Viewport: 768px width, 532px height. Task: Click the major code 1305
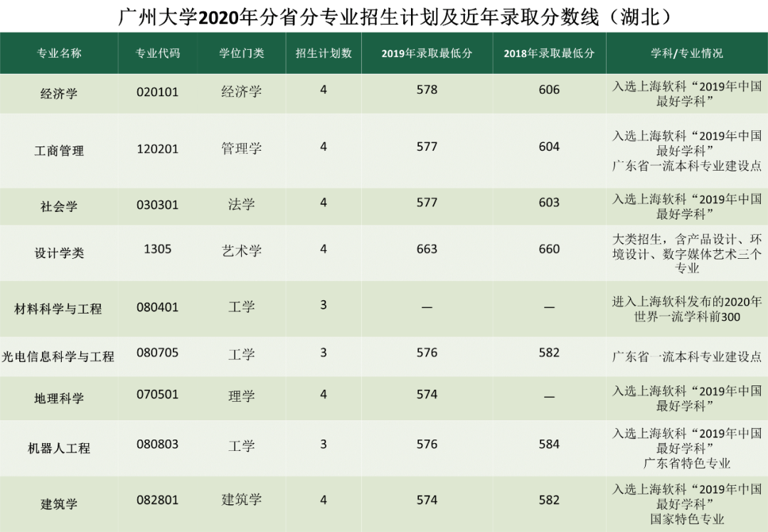coord(158,249)
